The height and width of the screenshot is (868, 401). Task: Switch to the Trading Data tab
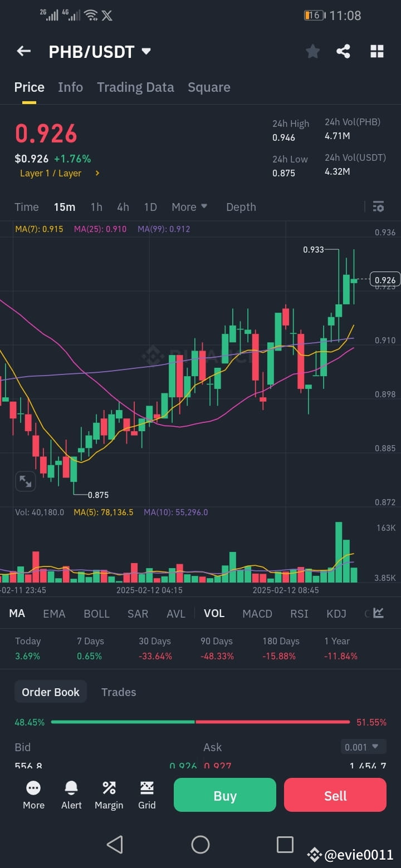point(135,87)
